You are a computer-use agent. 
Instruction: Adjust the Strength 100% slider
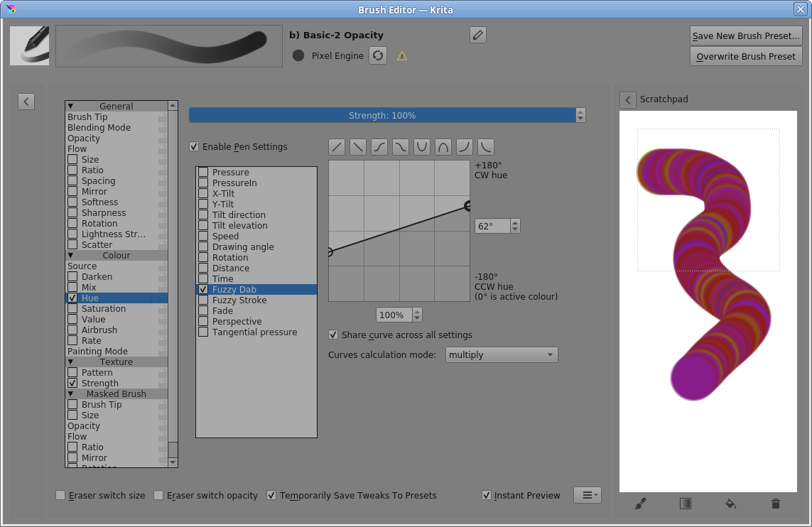pyautogui.click(x=382, y=115)
